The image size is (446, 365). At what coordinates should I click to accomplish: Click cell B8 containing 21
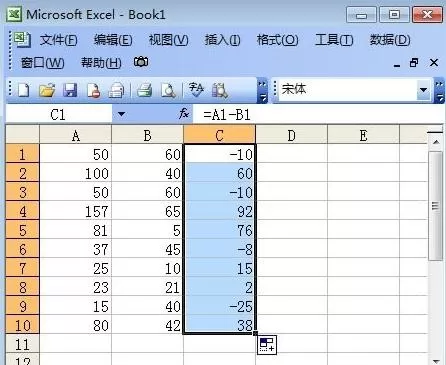click(x=147, y=287)
